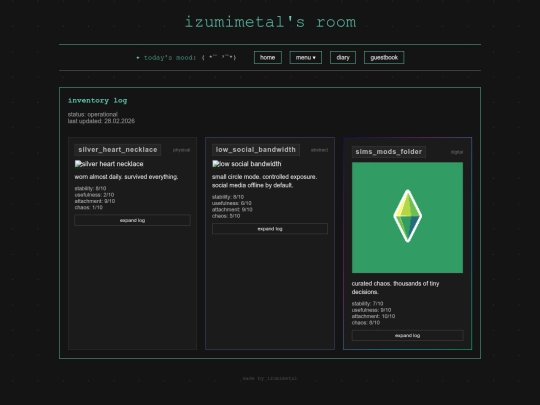This screenshot has height=405, width=540.
Task: Click the "status: operational" line
Action: coord(93,114)
